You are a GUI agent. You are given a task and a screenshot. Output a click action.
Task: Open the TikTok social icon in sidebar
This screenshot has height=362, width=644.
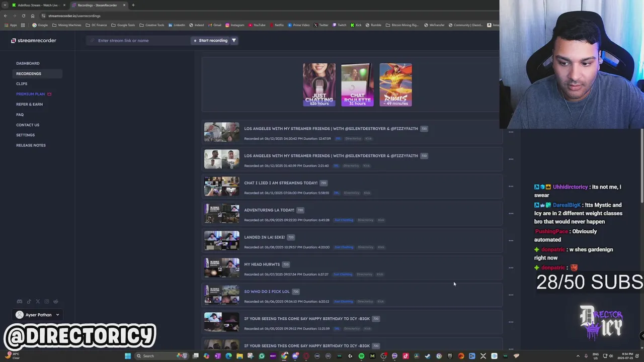(x=29, y=302)
